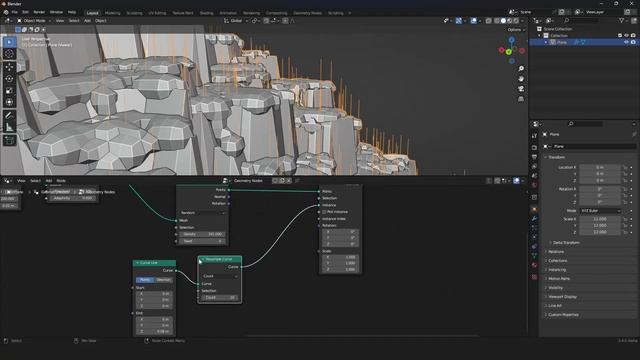Adjust the Density value slider in node
The height and width of the screenshot is (360, 640).
pyautogui.click(x=202, y=234)
